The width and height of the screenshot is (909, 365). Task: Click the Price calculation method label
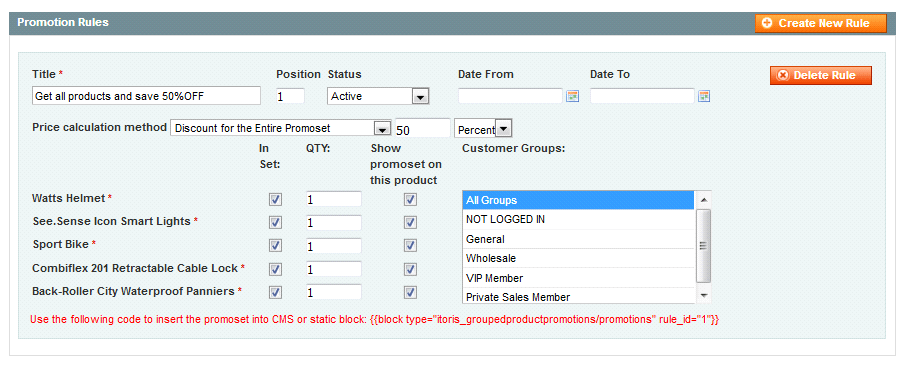tap(99, 127)
